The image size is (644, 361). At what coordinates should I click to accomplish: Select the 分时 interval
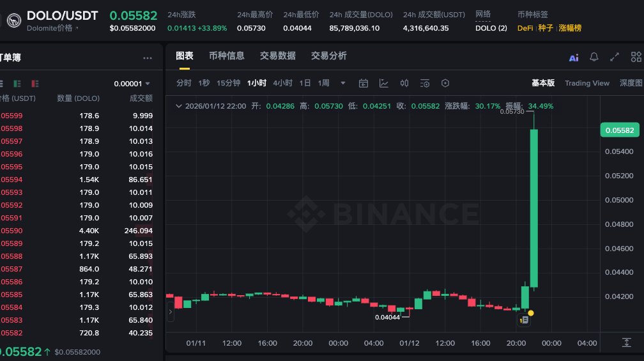(x=183, y=83)
